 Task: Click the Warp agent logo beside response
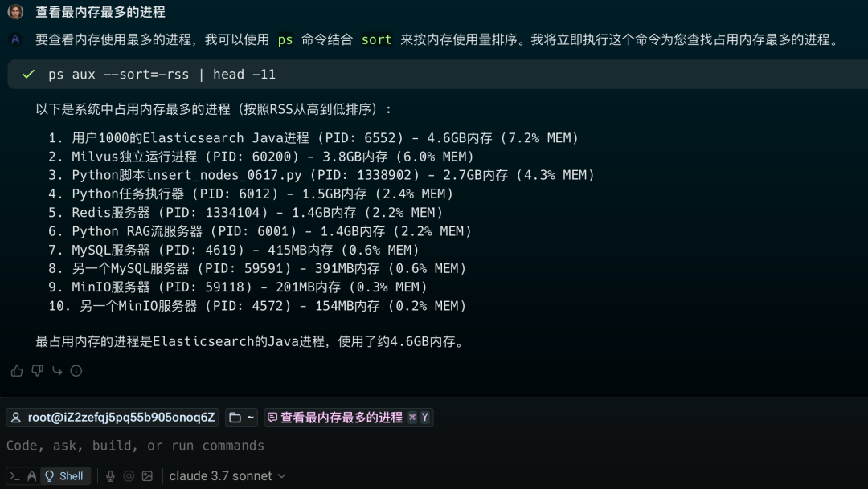[15, 39]
